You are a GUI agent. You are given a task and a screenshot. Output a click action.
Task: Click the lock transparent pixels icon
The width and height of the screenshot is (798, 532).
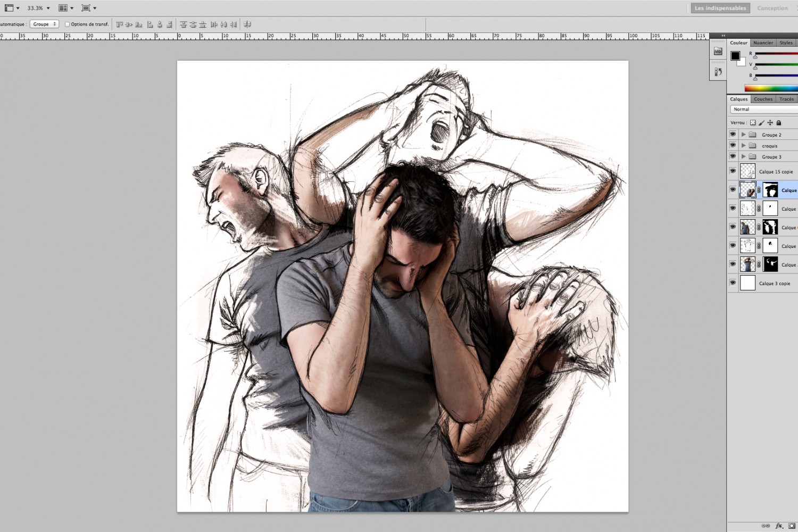tap(753, 123)
